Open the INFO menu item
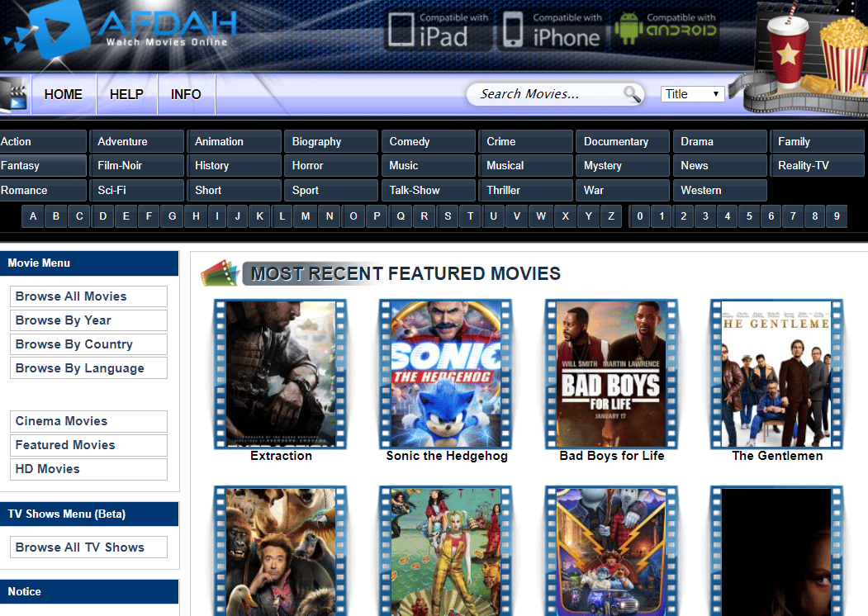The image size is (868, 616). (186, 95)
